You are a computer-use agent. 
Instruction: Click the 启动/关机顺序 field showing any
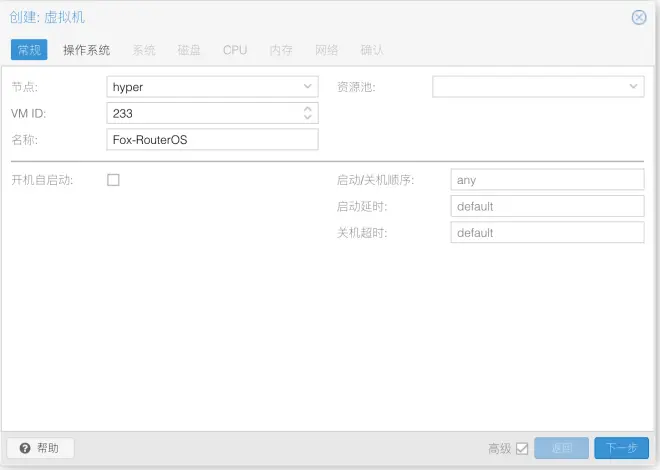(547, 180)
